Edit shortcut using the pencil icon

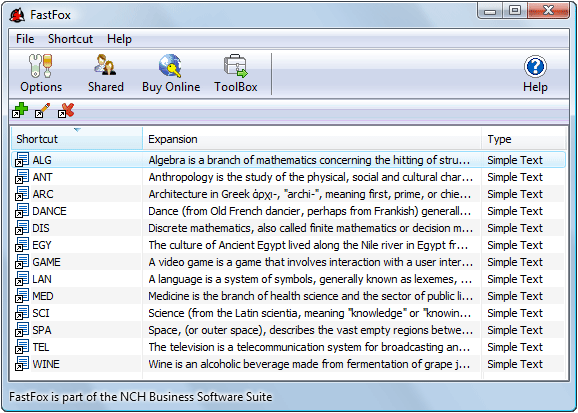click(42, 110)
